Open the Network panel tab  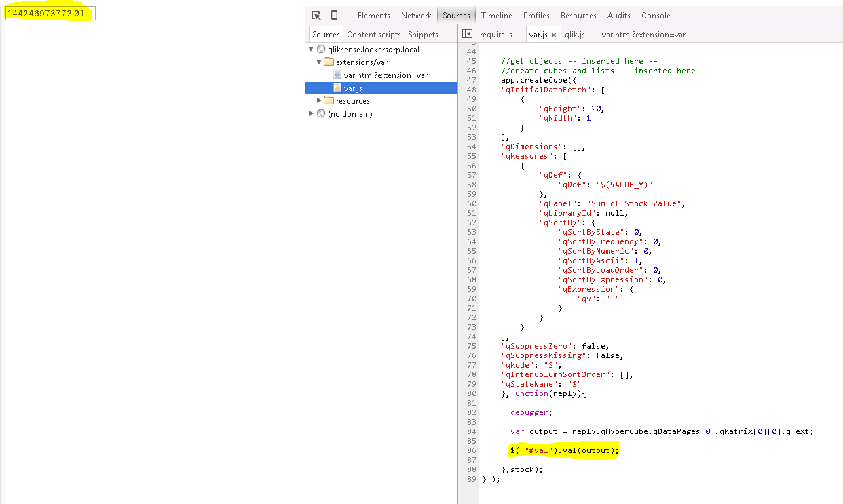point(416,16)
